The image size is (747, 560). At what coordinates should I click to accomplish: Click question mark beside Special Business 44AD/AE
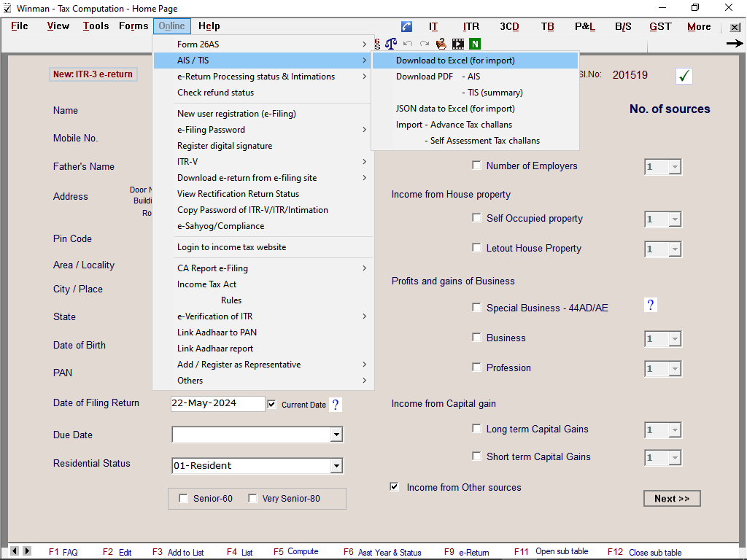coord(651,305)
